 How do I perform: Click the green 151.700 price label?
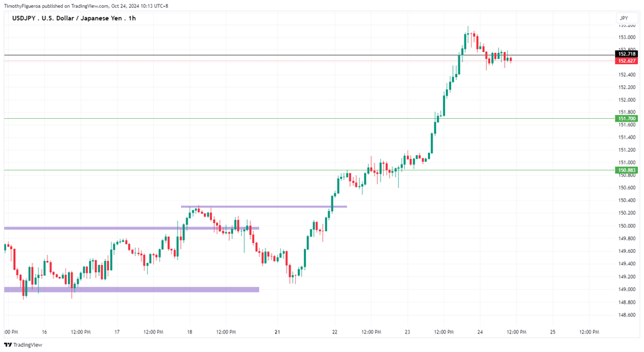click(x=626, y=119)
